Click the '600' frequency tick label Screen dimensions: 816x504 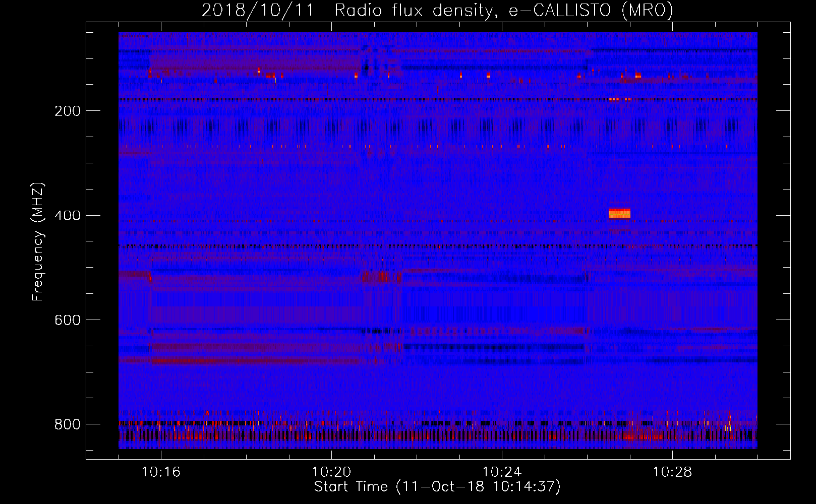point(68,321)
